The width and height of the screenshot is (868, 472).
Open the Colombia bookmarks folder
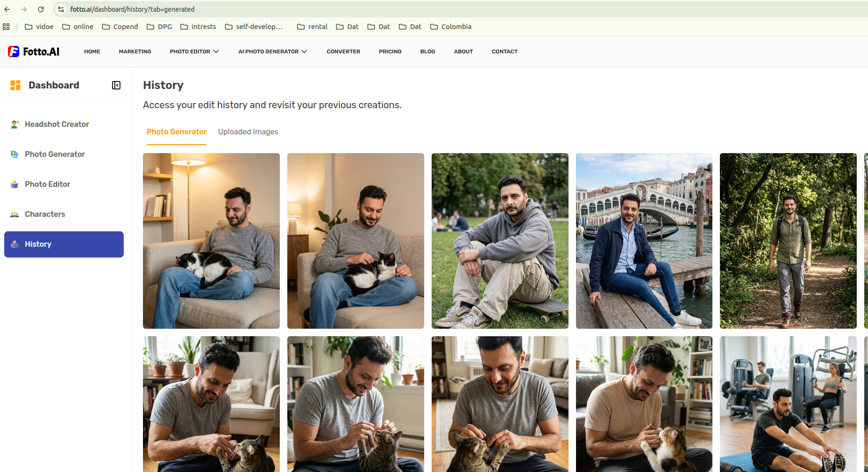click(450, 27)
